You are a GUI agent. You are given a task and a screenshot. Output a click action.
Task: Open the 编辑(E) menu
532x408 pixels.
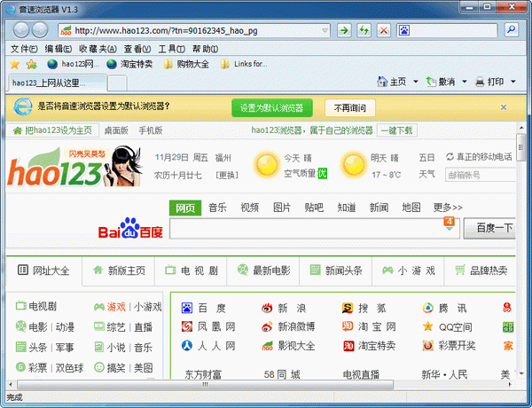click(58, 49)
